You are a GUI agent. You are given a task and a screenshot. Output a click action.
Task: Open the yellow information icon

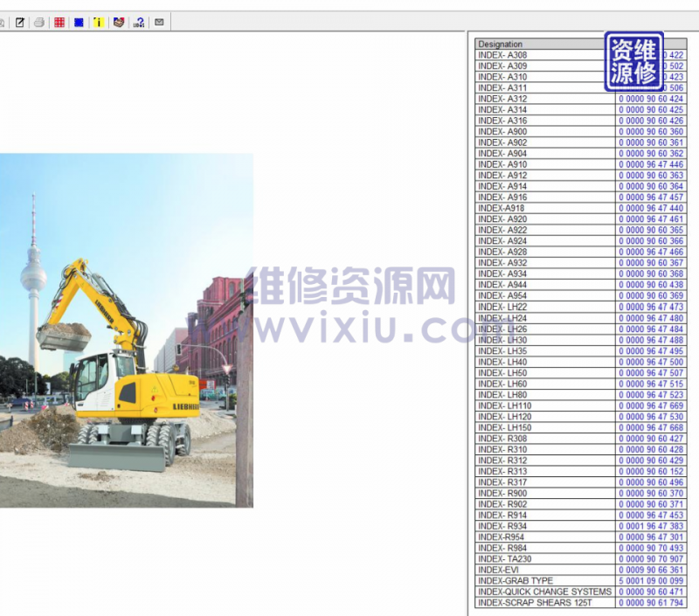coord(99,22)
